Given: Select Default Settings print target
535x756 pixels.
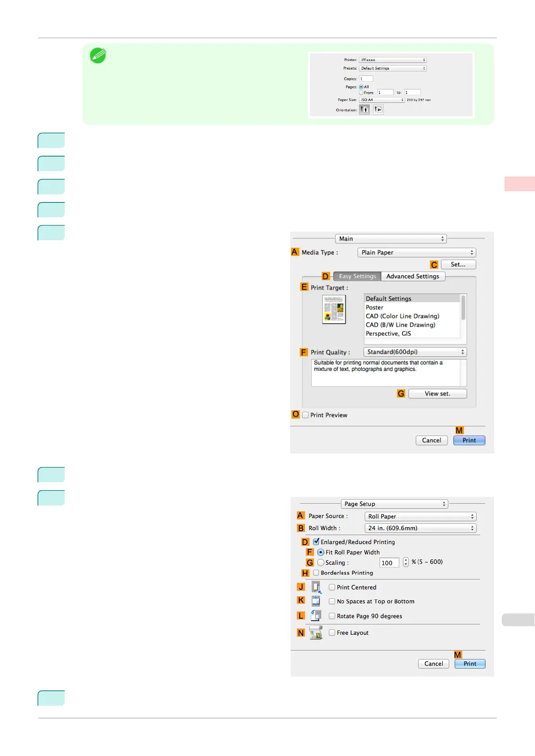Looking at the screenshot, I should [x=412, y=299].
